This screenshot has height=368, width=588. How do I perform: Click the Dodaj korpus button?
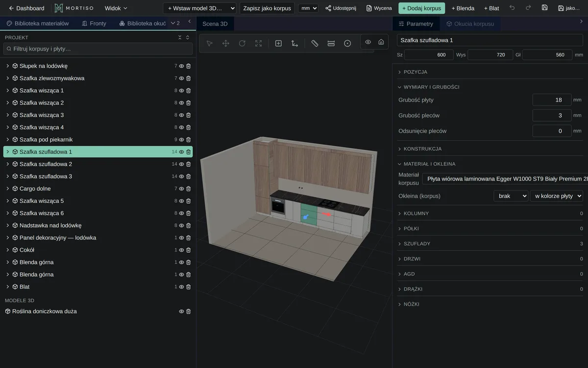pos(422,8)
